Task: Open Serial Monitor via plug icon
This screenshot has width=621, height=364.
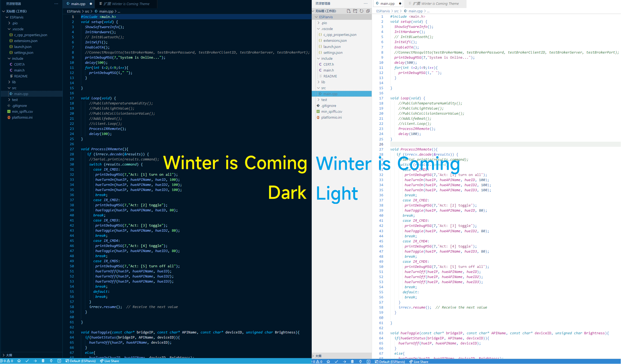Action: point(51,361)
